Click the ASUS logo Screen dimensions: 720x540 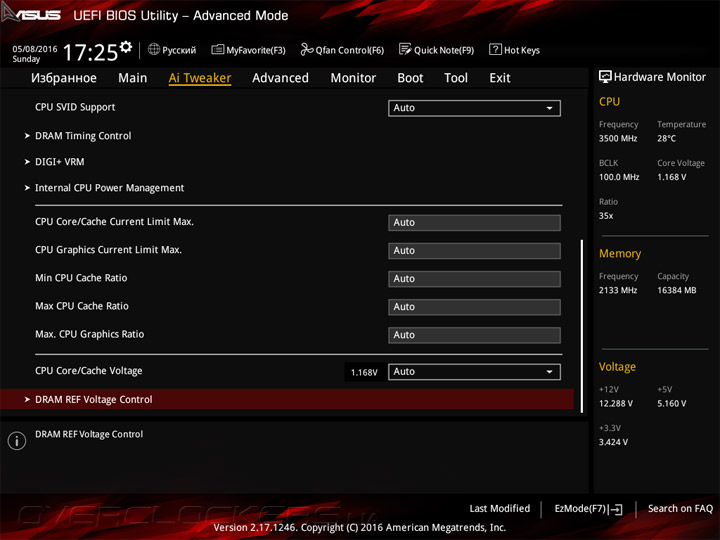click(x=31, y=14)
